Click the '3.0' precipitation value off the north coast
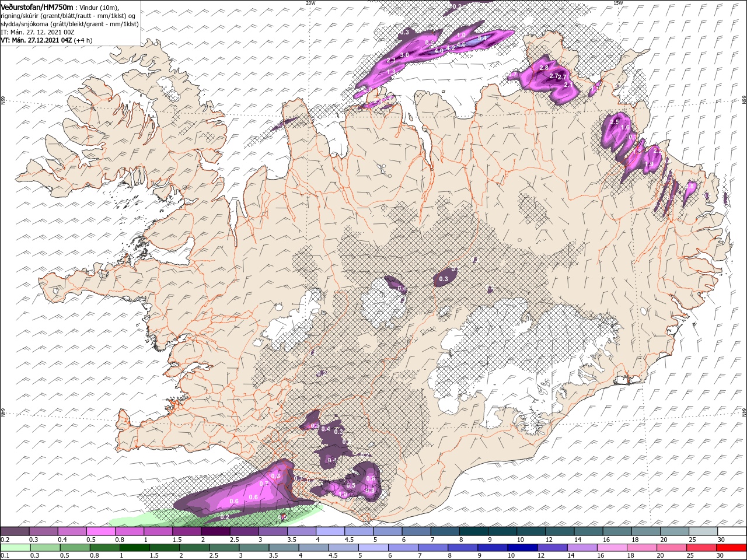Viewport: 747px width, 560px height. point(404,54)
